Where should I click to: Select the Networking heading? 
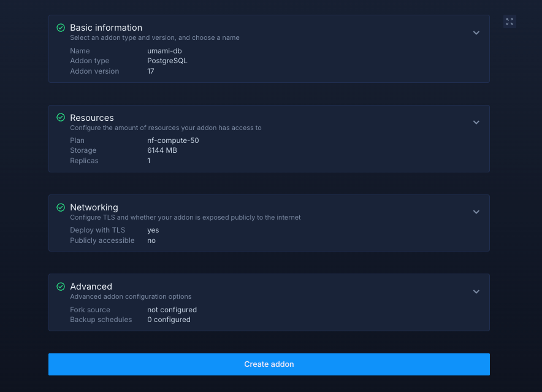pos(94,207)
